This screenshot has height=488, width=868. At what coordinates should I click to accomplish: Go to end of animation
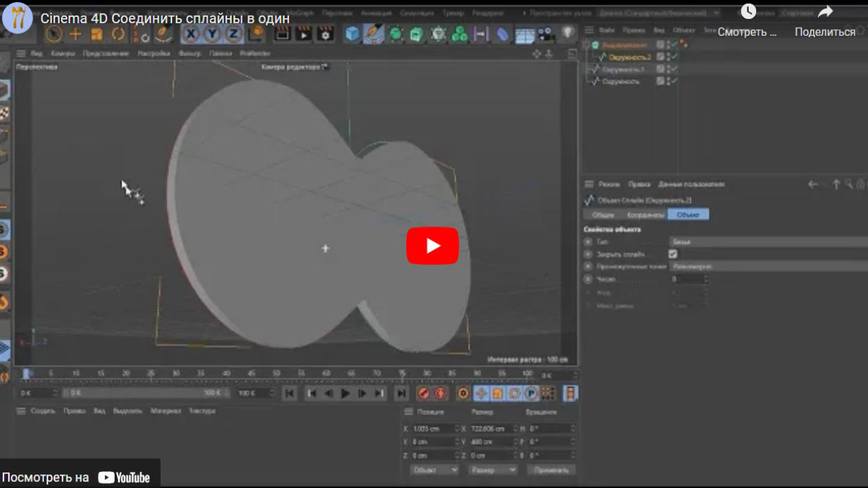(x=401, y=393)
